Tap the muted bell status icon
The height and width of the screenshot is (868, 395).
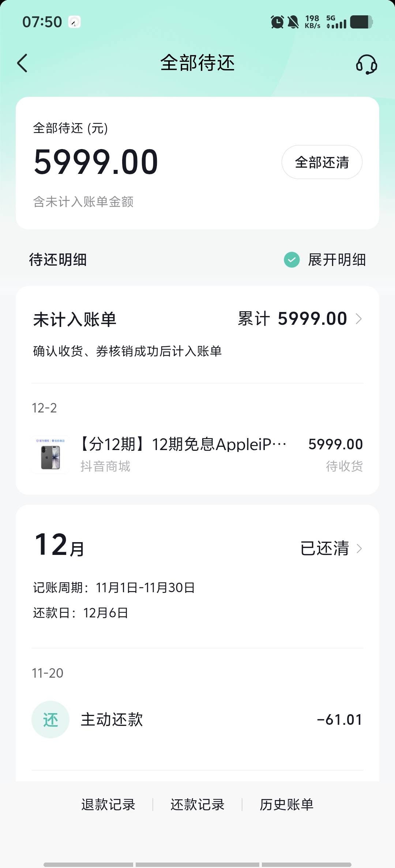click(293, 22)
